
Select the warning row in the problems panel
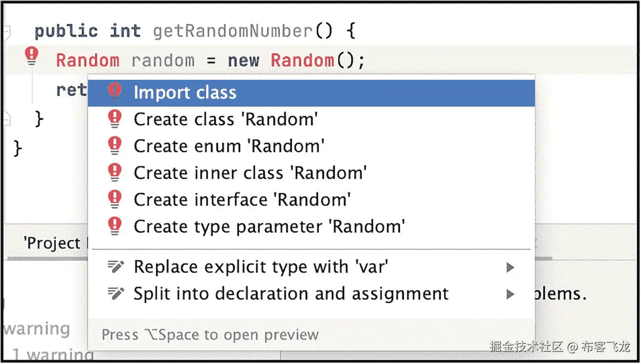(37, 329)
